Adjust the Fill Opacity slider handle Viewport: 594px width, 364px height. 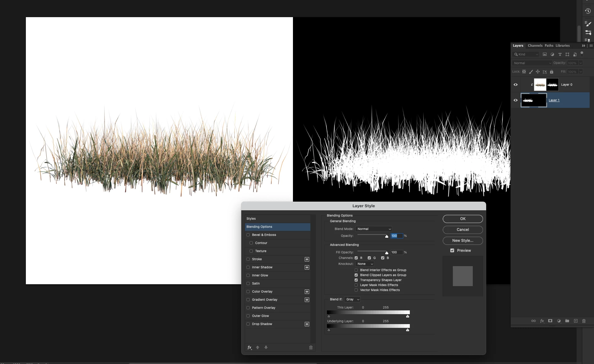click(x=387, y=253)
